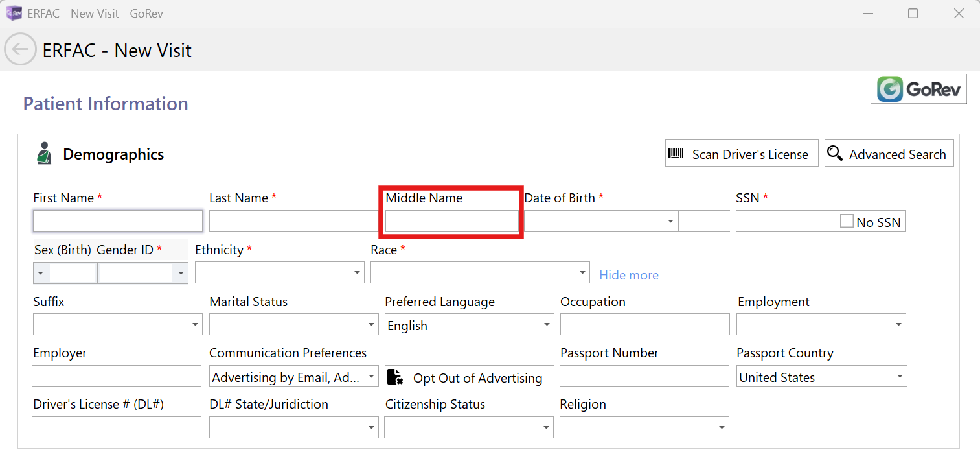Viewport: 980px width, 450px height.
Task: Open the Race combo box
Action: click(x=582, y=272)
